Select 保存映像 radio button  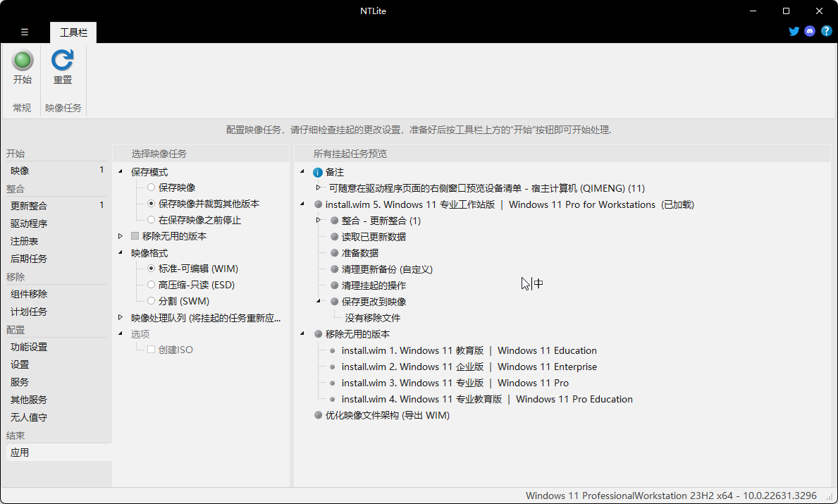coord(152,188)
